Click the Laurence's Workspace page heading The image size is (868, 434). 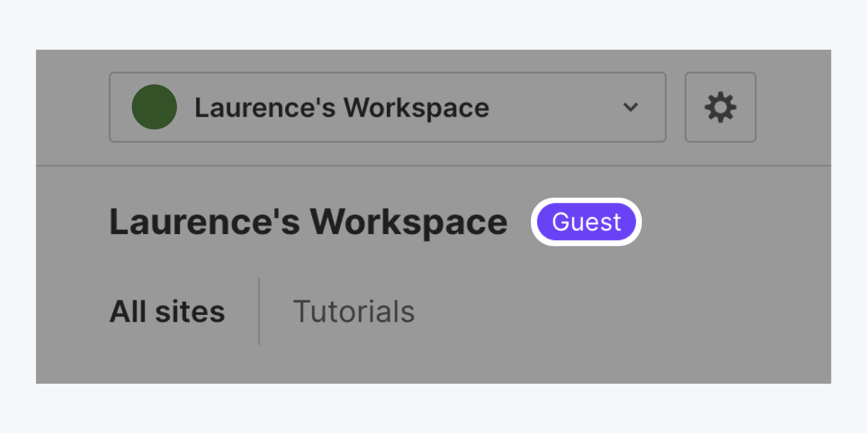click(x=308, y=222)
